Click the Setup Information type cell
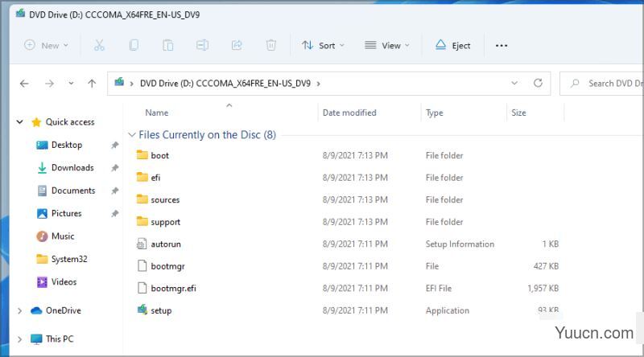644x357 pixels. click(x=460, y=244)
